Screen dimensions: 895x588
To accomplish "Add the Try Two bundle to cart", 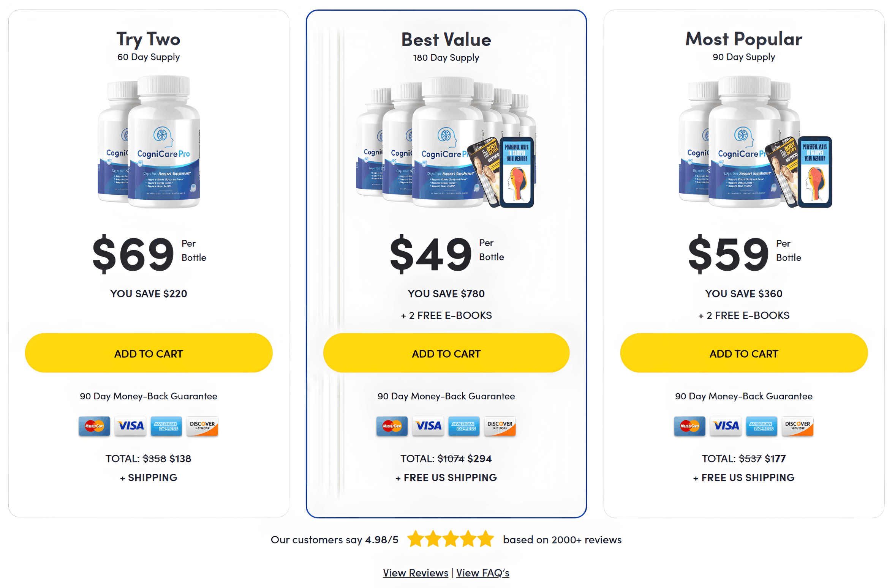I will 149,353.
